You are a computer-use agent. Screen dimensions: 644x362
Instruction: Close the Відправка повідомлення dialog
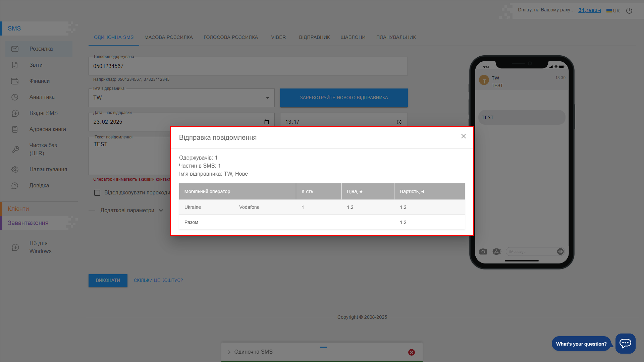[463, 136]
